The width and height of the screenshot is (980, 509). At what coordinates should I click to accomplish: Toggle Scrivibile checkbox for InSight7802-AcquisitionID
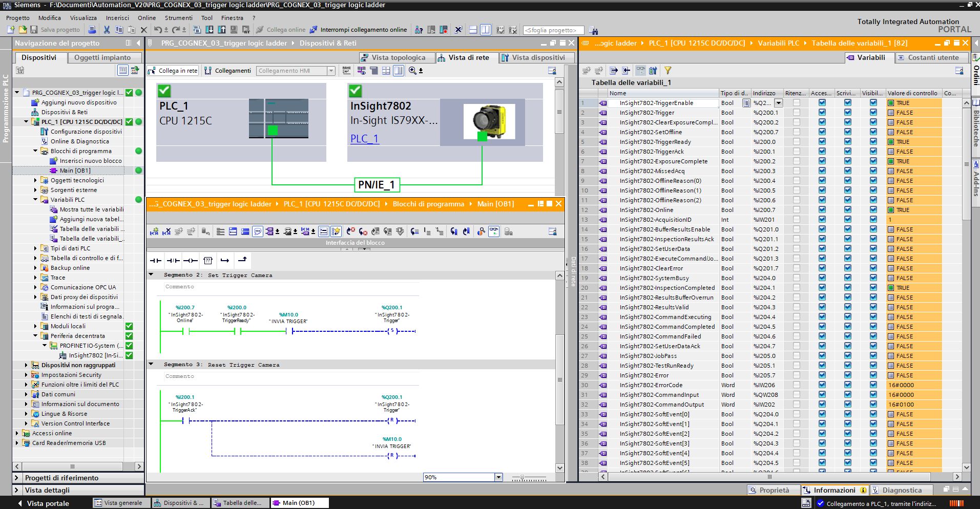(848, 220)
